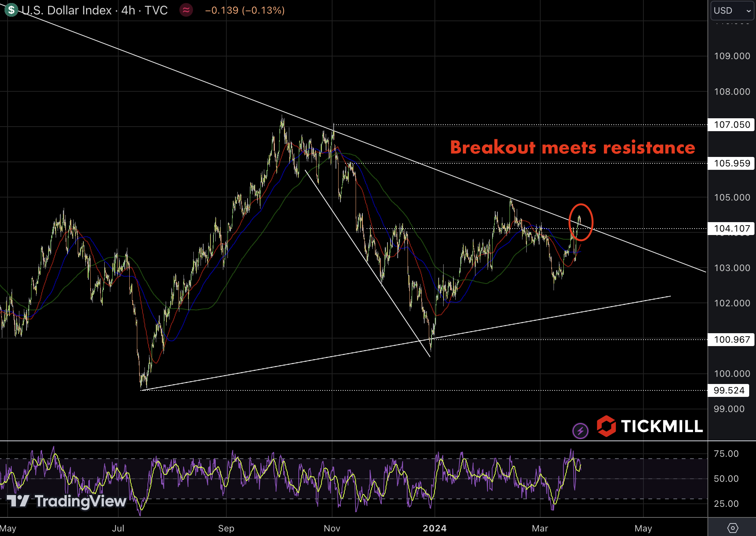Click the green dollar sign symbol icon
The width and height of the screenshot is (756, 536).
point(11,10)
